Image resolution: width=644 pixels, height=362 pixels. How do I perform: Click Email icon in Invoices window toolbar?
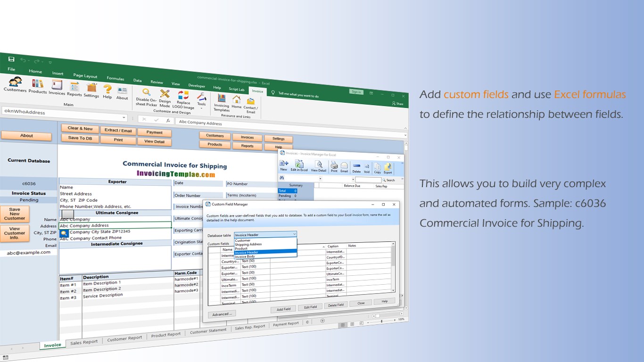click(x=344, y=167)
